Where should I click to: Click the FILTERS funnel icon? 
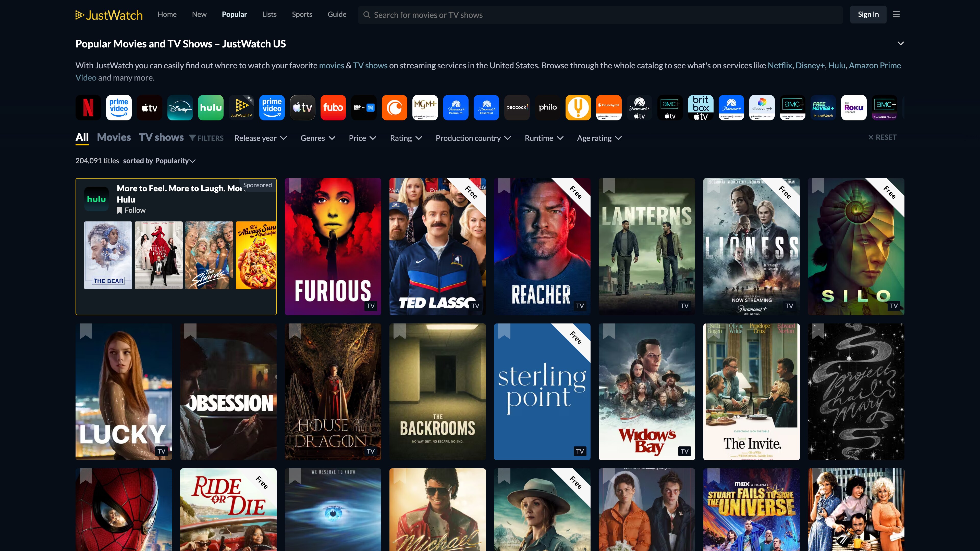192,138
